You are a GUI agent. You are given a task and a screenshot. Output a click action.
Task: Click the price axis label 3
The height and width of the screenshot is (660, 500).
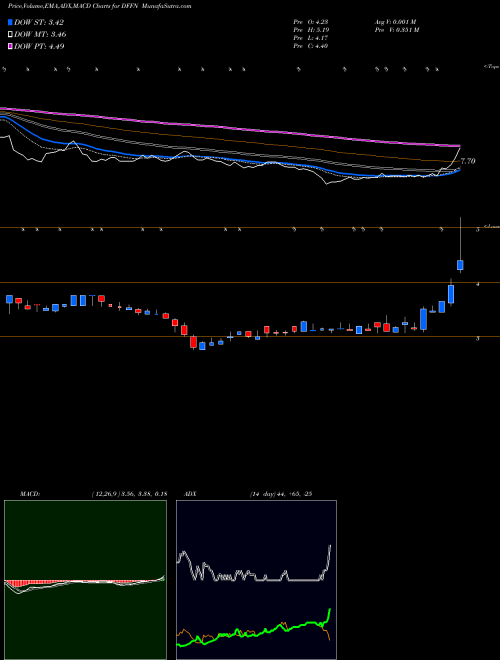(x=478, y=338)
